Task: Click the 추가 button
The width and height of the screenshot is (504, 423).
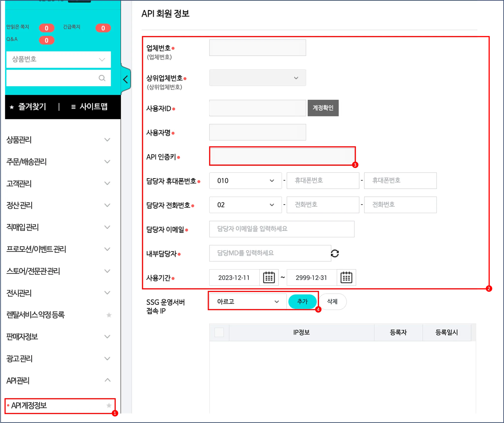Action: [x=302, y=302]
